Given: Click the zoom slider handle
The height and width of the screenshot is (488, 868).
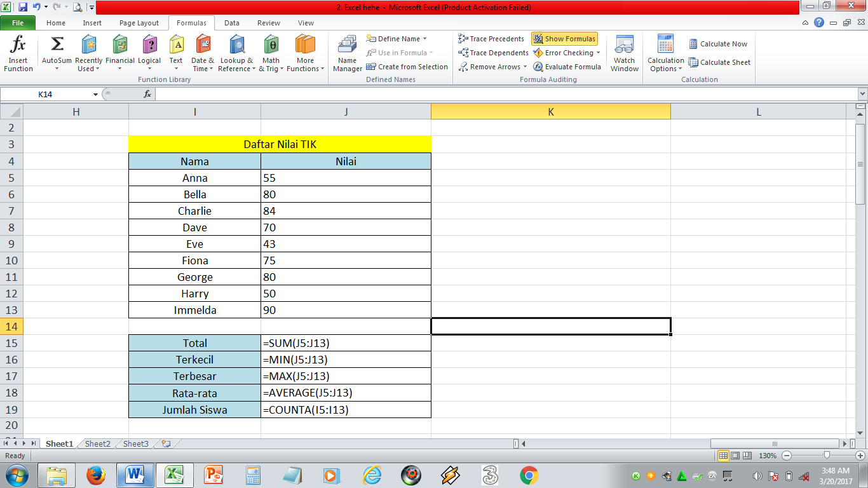Looking at the screenshot, I should click(x=826, y=456).
